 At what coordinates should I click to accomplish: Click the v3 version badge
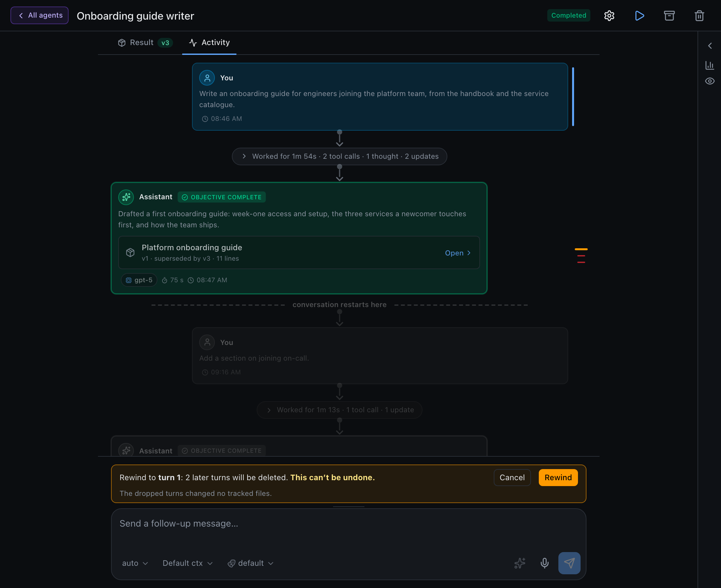(165, 43)
